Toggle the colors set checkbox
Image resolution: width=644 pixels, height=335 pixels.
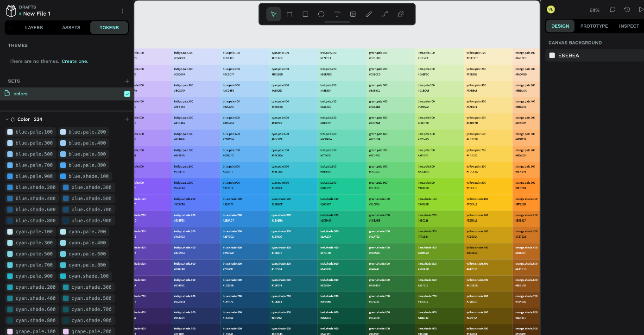pos(127,94)
